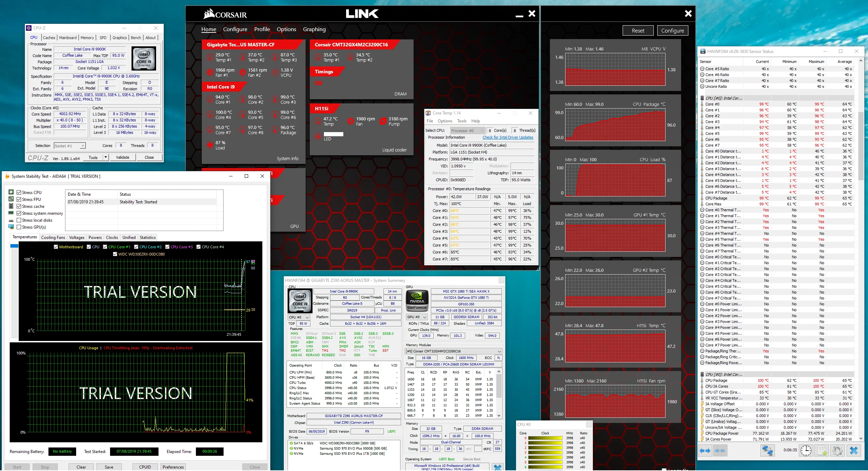Click the blue graph slider beside the temperature chart
This screenshot has height=471, width=868.
coord(14,246)
